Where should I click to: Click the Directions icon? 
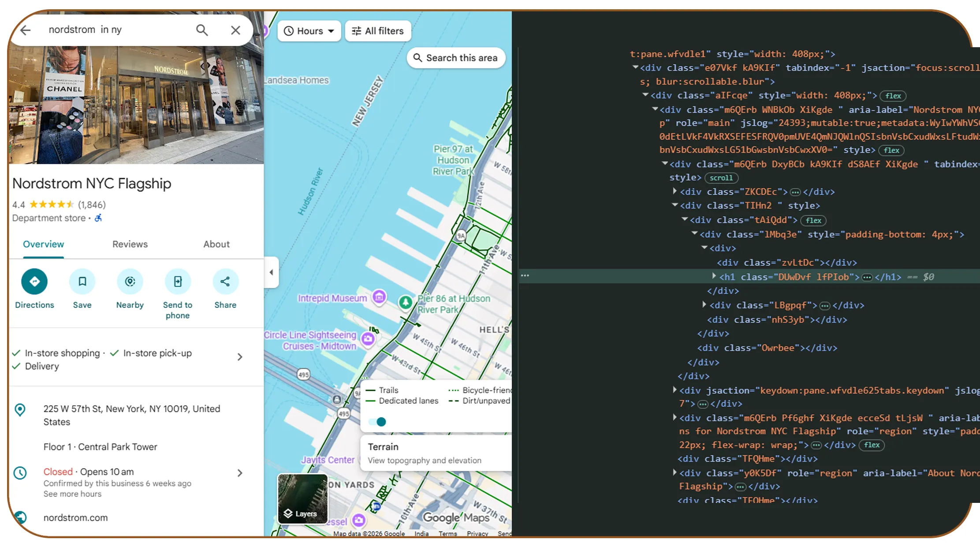[x=34, y=281]
